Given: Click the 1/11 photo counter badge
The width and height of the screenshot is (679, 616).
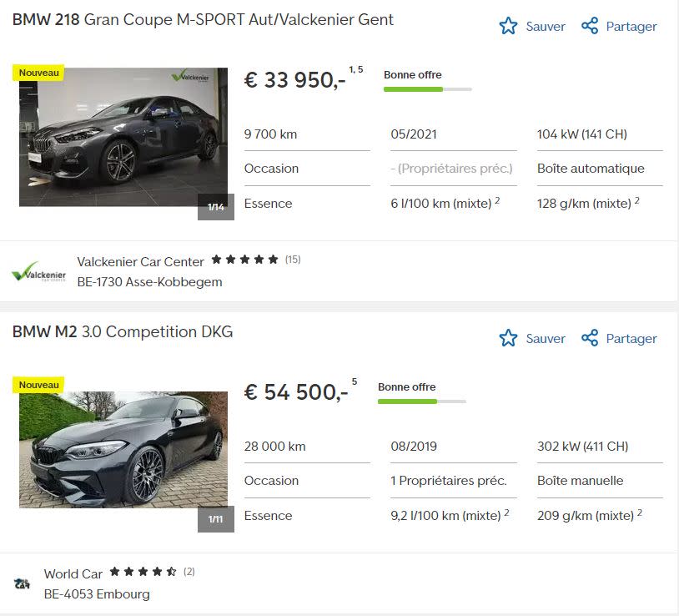Looking at the screenshot, I should [x=216, y=519].
